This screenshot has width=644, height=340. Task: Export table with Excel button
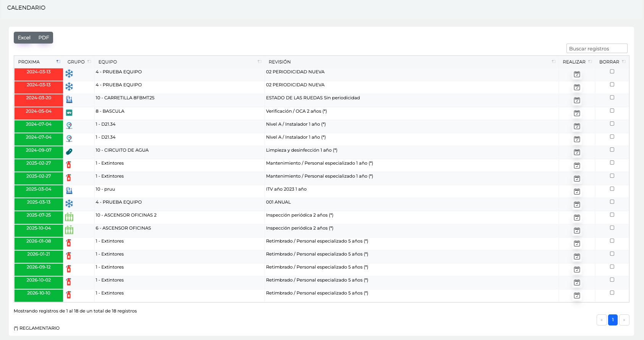(x=24, y=38)
